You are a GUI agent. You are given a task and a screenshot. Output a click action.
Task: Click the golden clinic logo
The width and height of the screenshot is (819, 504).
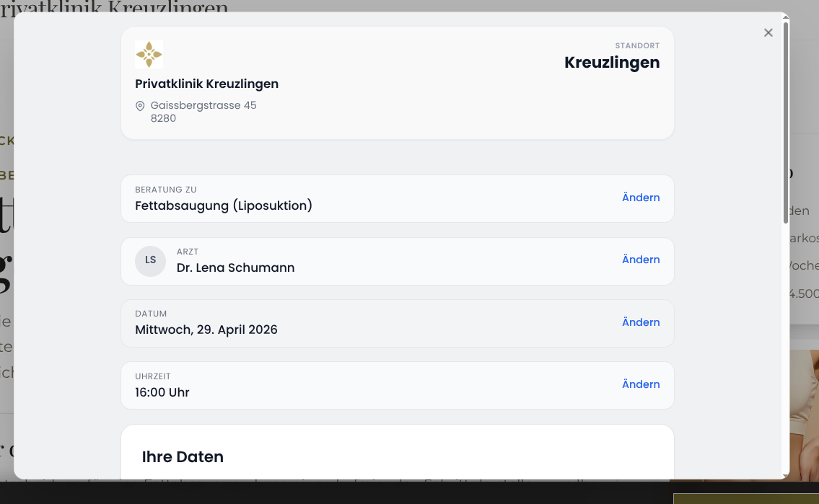click(149, 54)
